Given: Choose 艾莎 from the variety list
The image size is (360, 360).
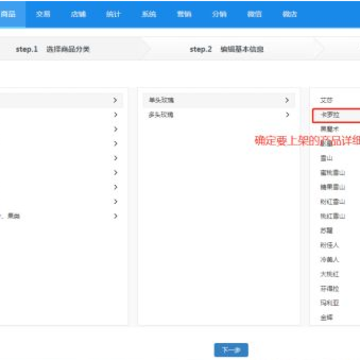Looking at the screenshot, I should (x=326, y=100).
